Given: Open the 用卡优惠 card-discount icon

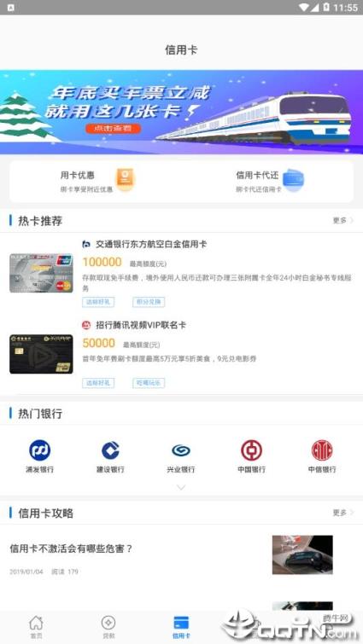Looking at the screenshot, I should point(126,179).
